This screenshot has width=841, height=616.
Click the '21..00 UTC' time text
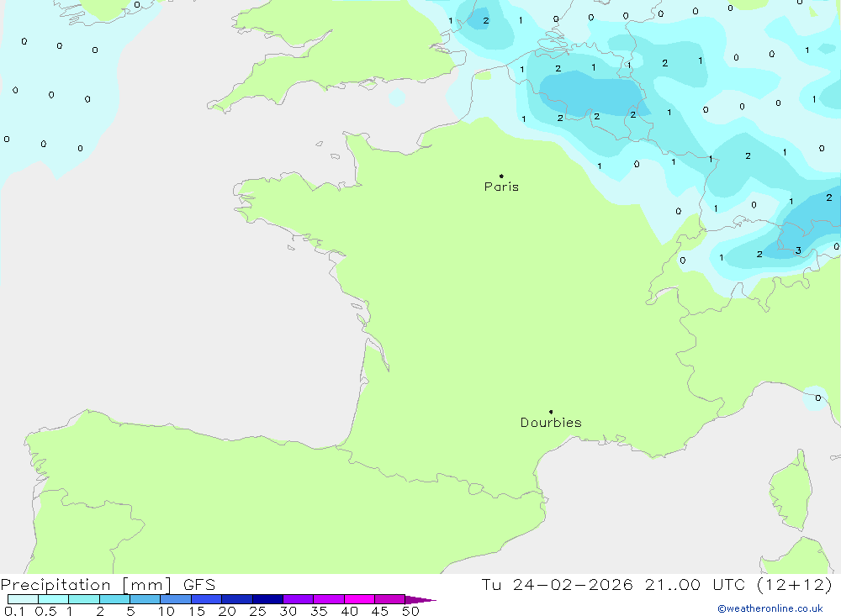[x=695, y=585]
